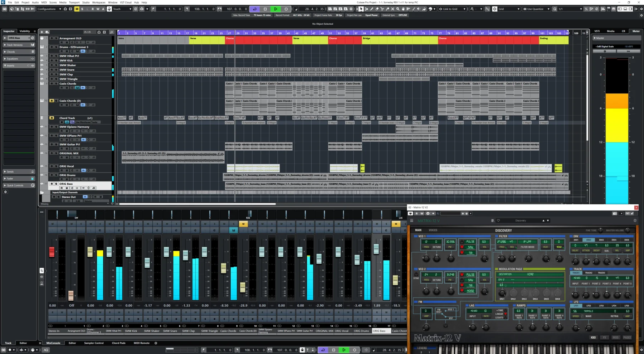
Task: Click the track list search magnifier icon
Action: coord(111,32)
